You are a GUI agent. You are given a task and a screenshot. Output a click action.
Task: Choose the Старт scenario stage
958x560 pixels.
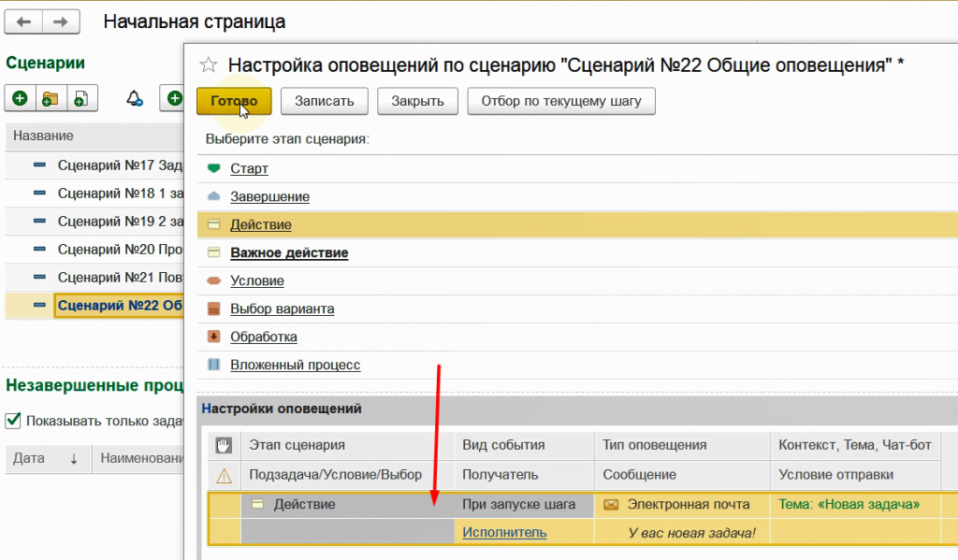click(x=249, y=168)
